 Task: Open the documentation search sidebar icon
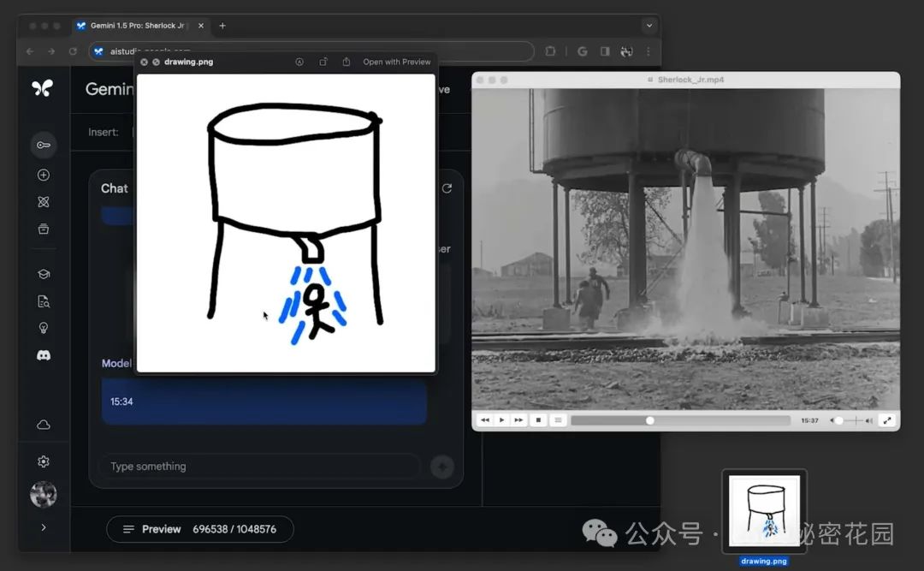(44, 301)
